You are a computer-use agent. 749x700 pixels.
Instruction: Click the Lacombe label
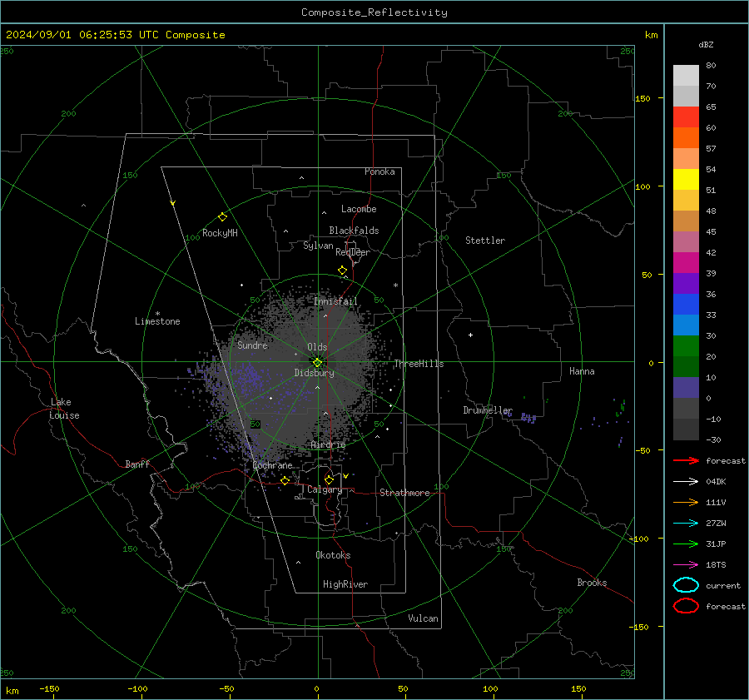(359, 209)
